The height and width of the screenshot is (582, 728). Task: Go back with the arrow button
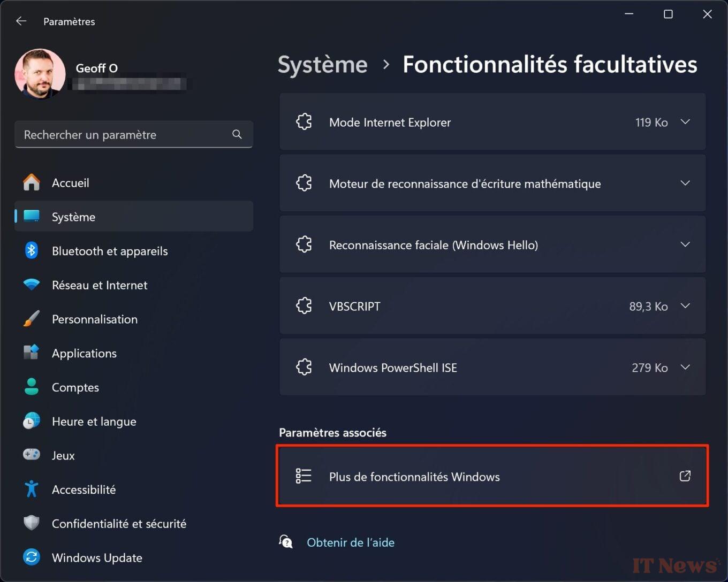21,21
